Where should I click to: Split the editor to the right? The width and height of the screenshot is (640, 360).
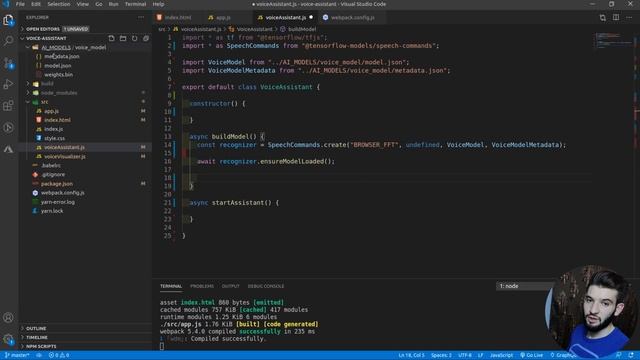pyautogui.click(x=616, y=18)
